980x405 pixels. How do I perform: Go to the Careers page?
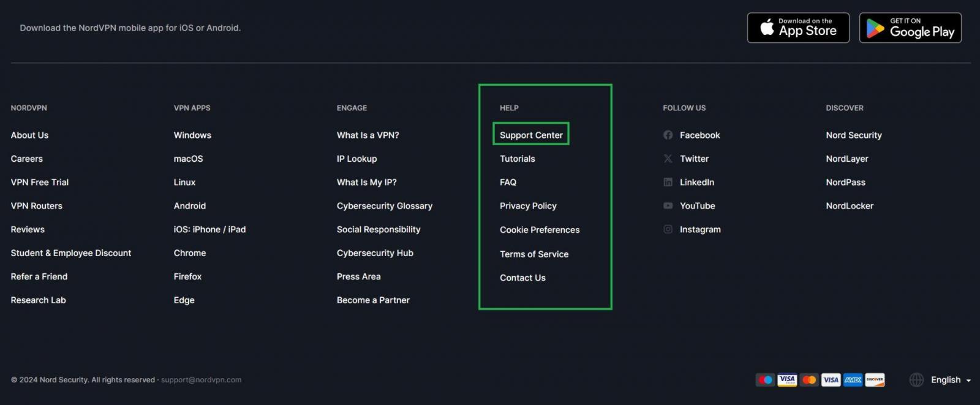tap(27, 159)
